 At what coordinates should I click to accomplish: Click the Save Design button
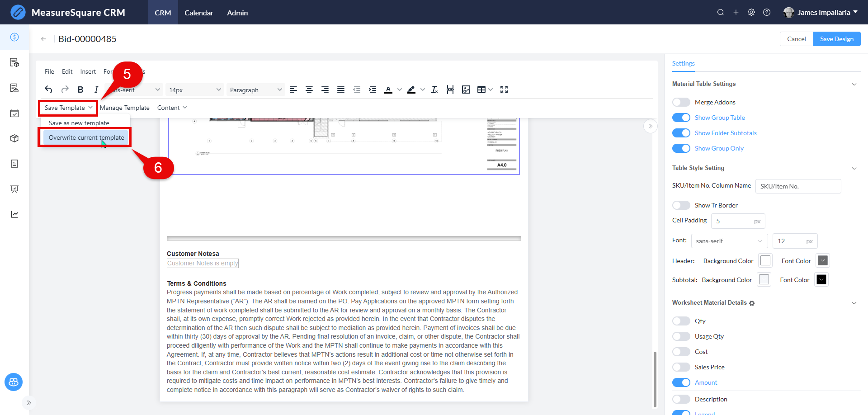click(x=837, y=39)
